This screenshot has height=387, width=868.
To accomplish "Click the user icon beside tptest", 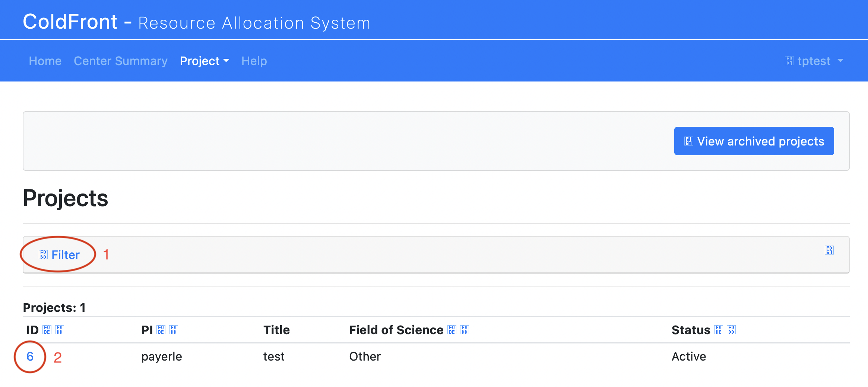I will pyautogui.click(x=789, y=61).
